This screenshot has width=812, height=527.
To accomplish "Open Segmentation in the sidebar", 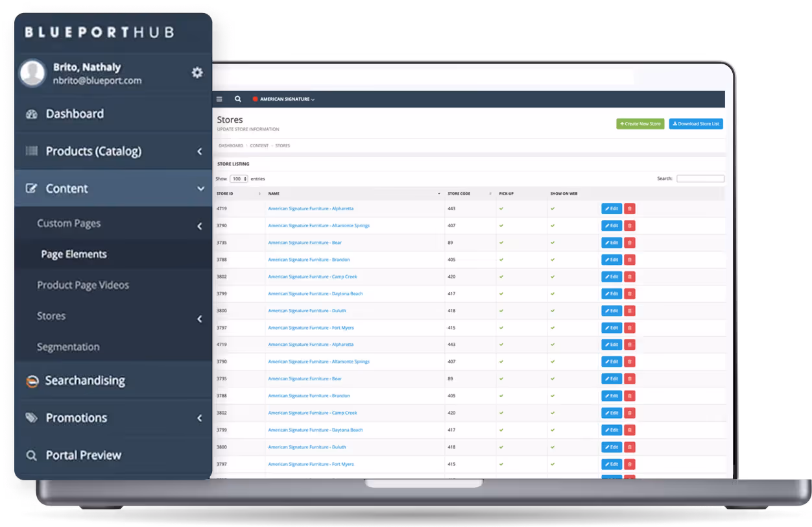I will tap(68, 347).
